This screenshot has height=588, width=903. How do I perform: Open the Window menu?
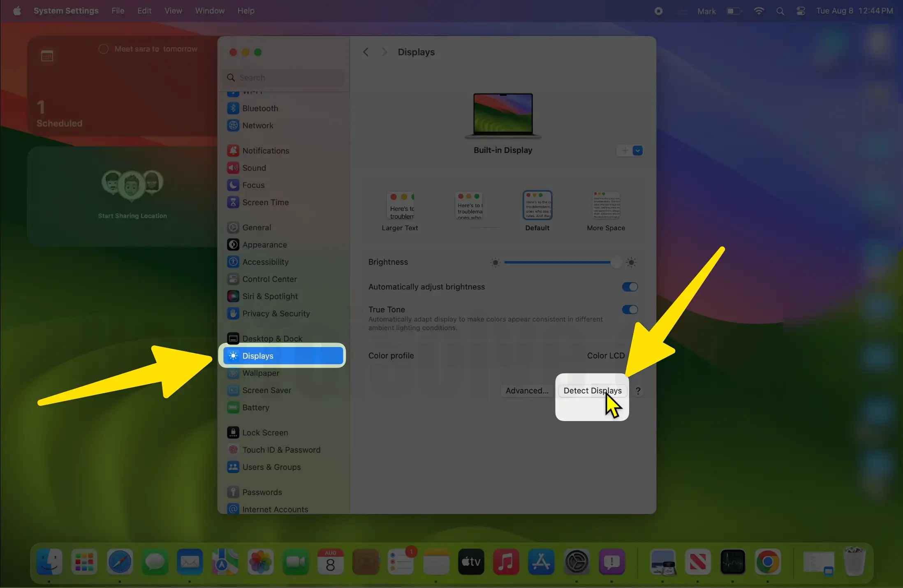[209, 11]
